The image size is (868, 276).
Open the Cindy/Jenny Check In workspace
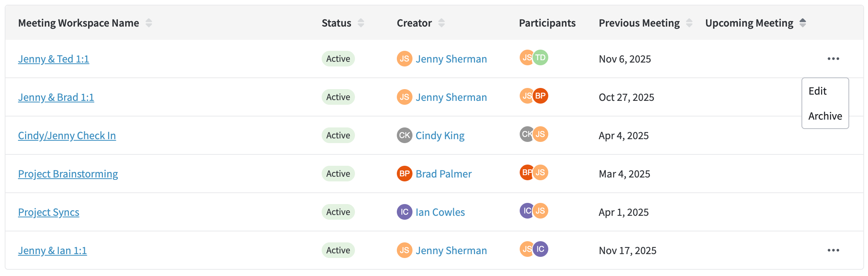[x=67, y=136]
